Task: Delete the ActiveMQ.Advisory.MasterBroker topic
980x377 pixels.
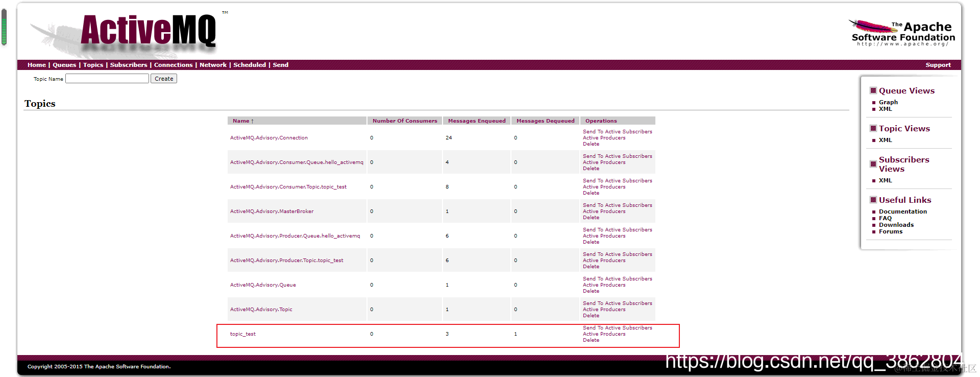Action: point(591,218)
